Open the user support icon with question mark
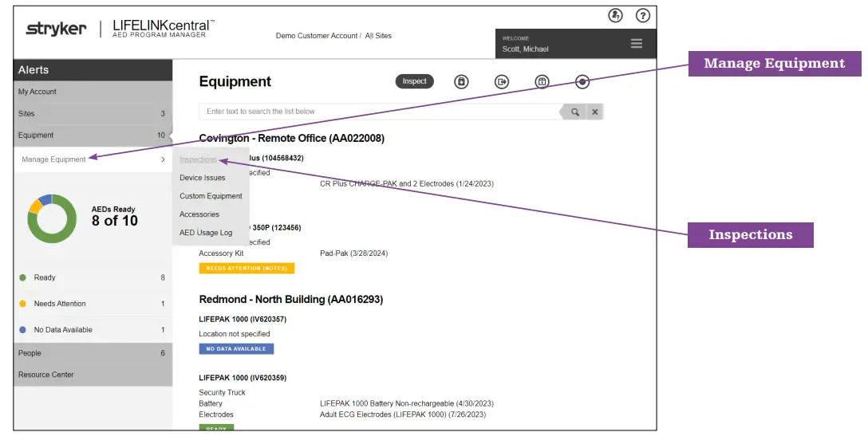The height and width of the screenshot is (444, 868). click(x=616, y=15)
